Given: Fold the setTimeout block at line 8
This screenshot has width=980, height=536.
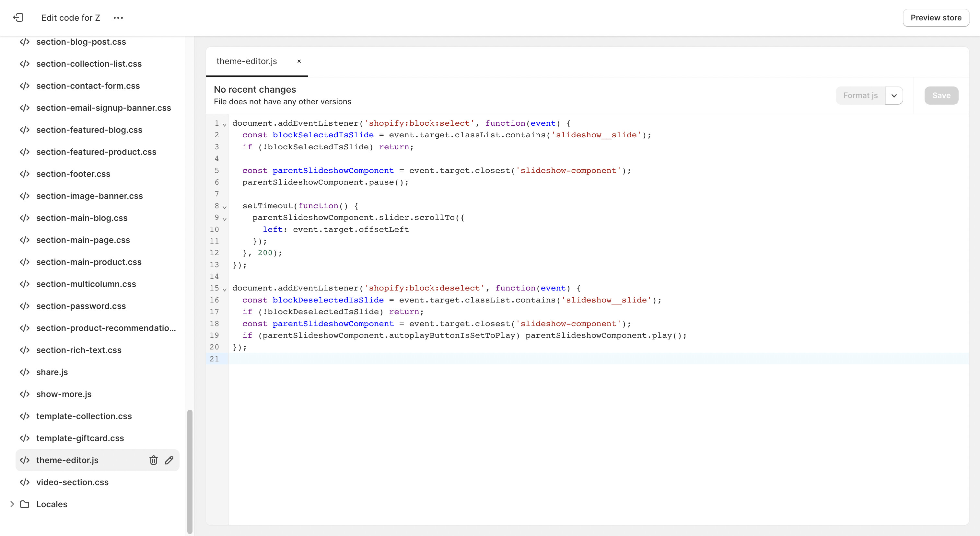Looking at the screenshot, I should 225,207.
